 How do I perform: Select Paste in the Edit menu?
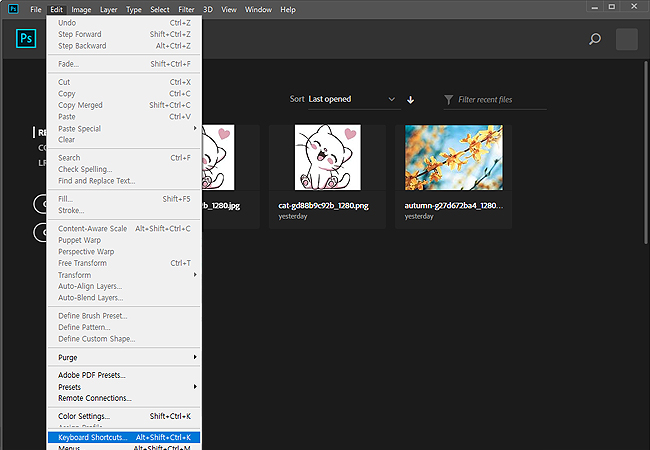pos(124,117)
